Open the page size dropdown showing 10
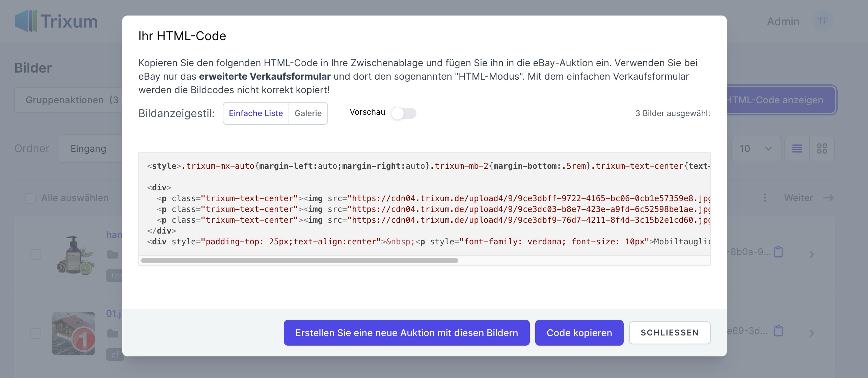 pos(756,148)
